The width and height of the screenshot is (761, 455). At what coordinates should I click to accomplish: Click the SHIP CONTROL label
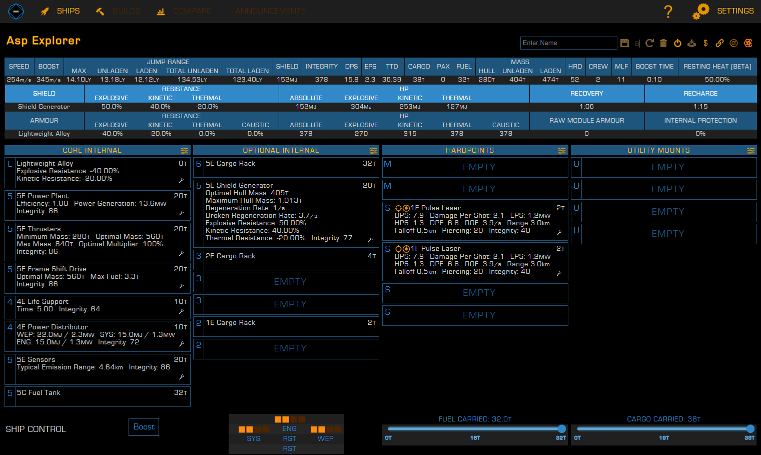(35, 429)
